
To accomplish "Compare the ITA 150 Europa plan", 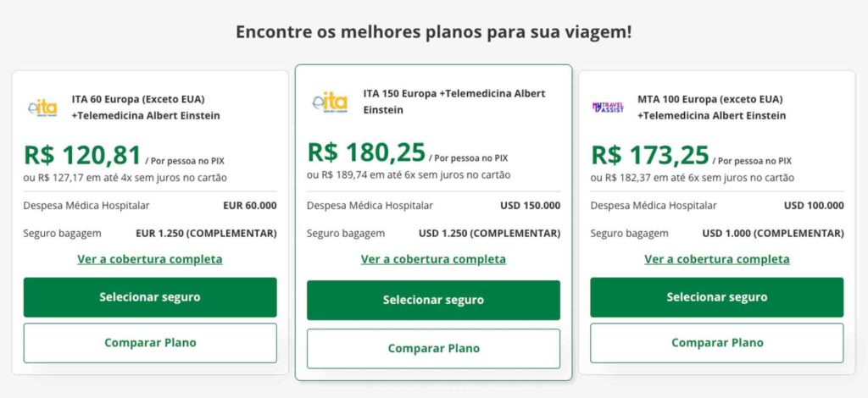I will (x=433, y=349).
